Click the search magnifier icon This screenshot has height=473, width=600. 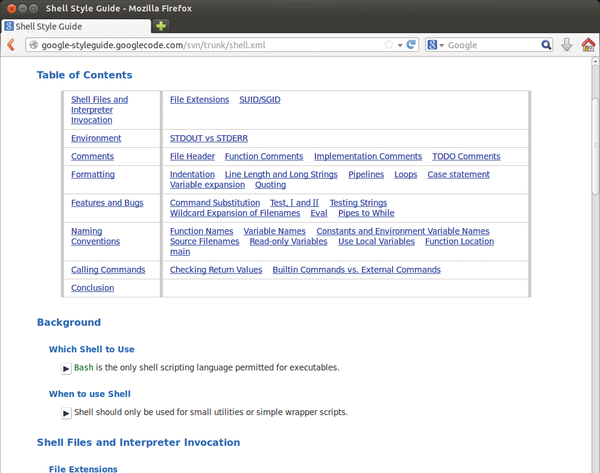[546, 45]
